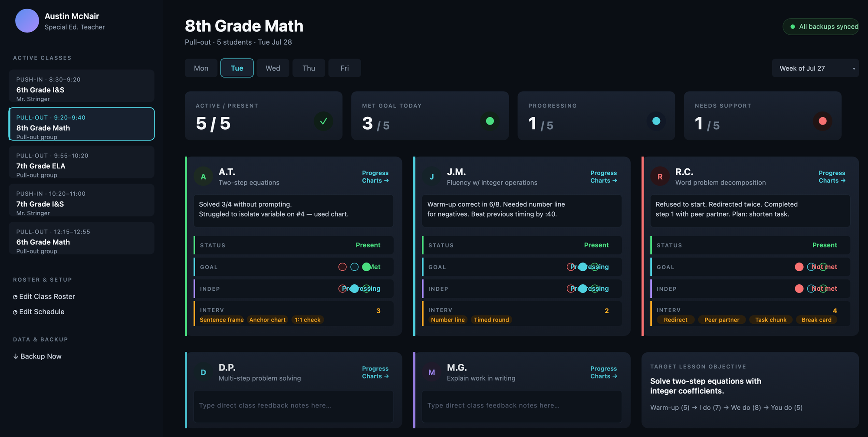
Task: Open the Week of Jul 27 dropdown
Action: coord(815,68)
